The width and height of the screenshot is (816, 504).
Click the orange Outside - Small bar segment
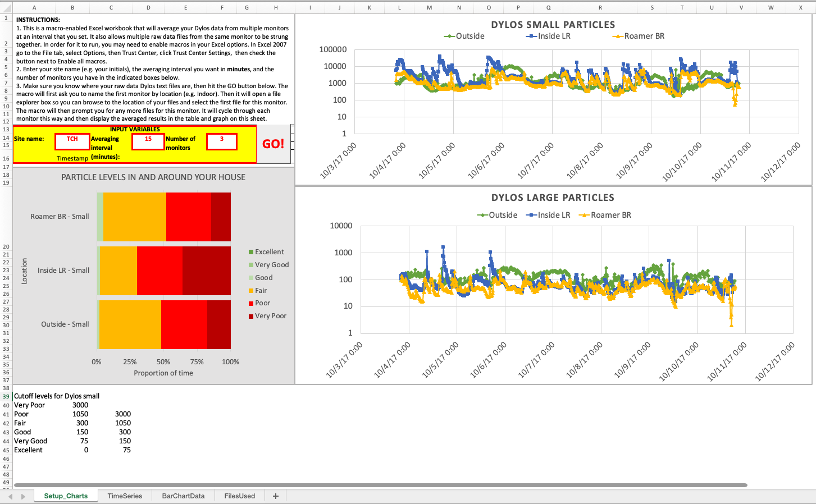click(130, 324)
